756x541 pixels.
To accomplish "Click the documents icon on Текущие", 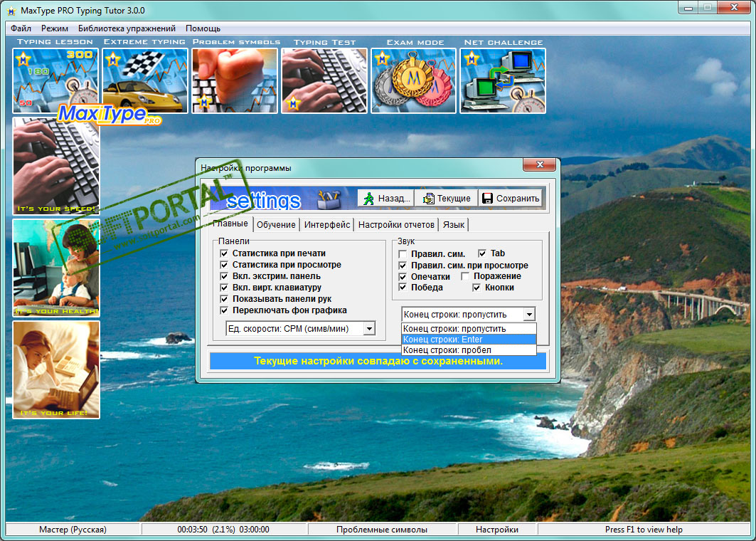I will (428, 199).
